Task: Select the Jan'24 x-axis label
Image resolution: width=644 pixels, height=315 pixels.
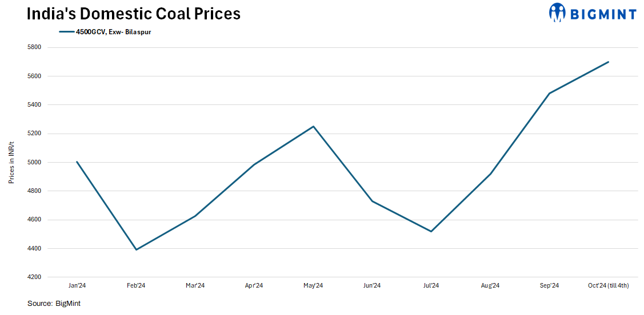Action: [77, 285]
